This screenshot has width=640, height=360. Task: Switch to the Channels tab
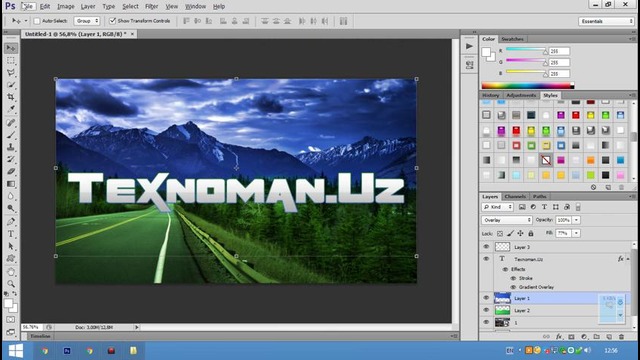pos(515,197)
